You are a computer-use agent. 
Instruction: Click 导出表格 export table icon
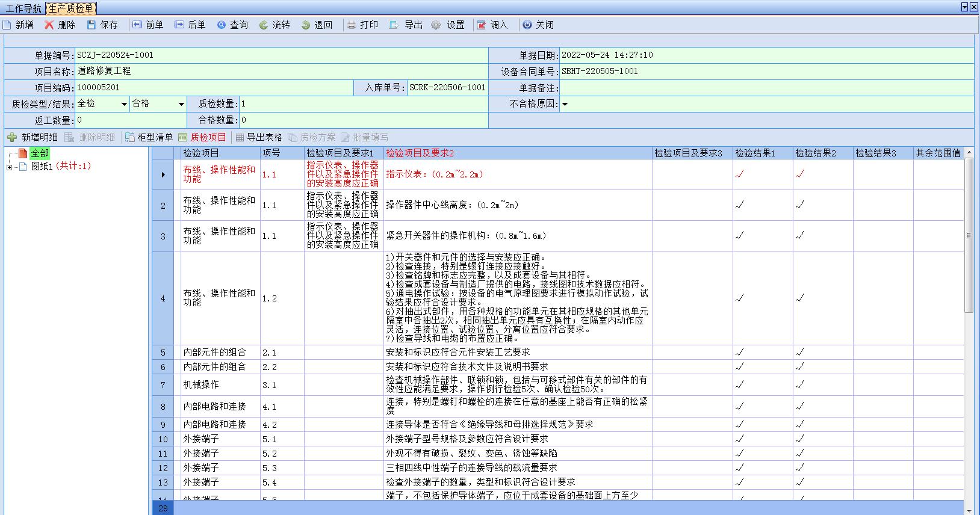(240, 137)
